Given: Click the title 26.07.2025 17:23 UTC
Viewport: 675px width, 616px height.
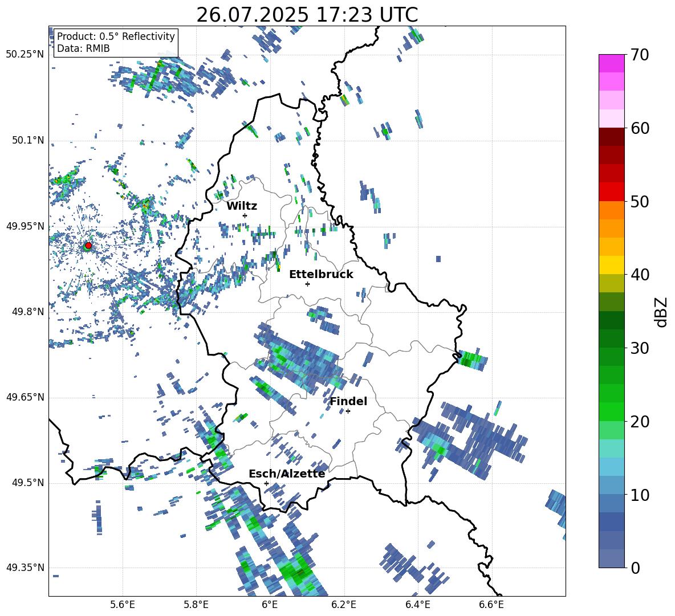Looking at the screenshot, I should pyautogui.click(x=307, y=15).
